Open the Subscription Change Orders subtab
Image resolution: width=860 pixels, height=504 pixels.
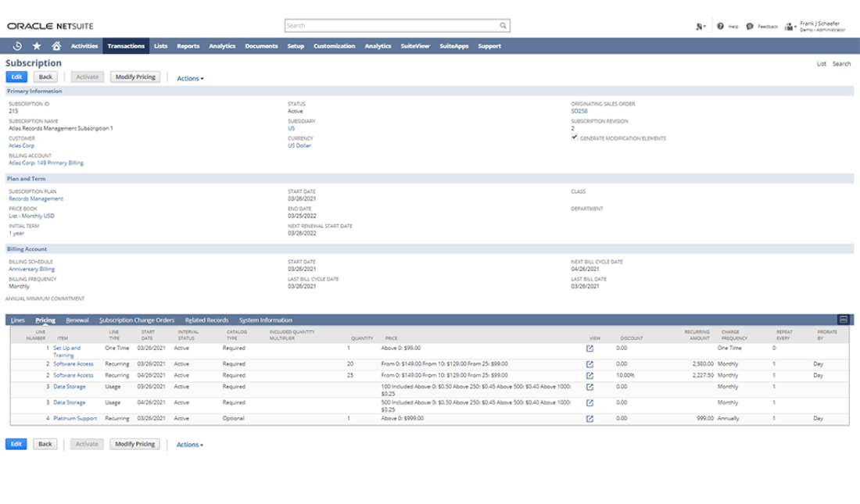click(x=137, y=320)
